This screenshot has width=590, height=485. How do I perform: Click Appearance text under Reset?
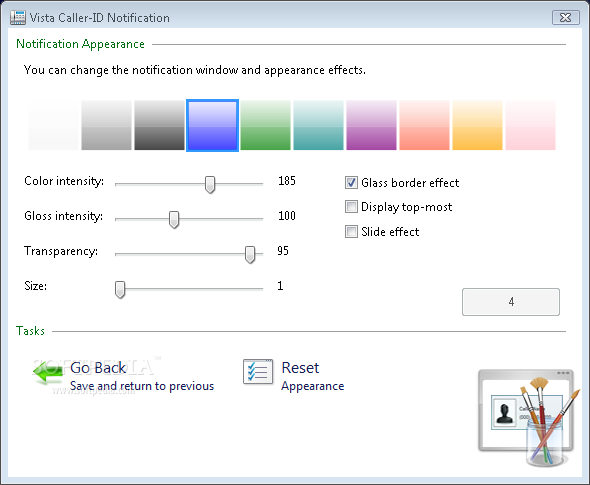pos(313,386)
